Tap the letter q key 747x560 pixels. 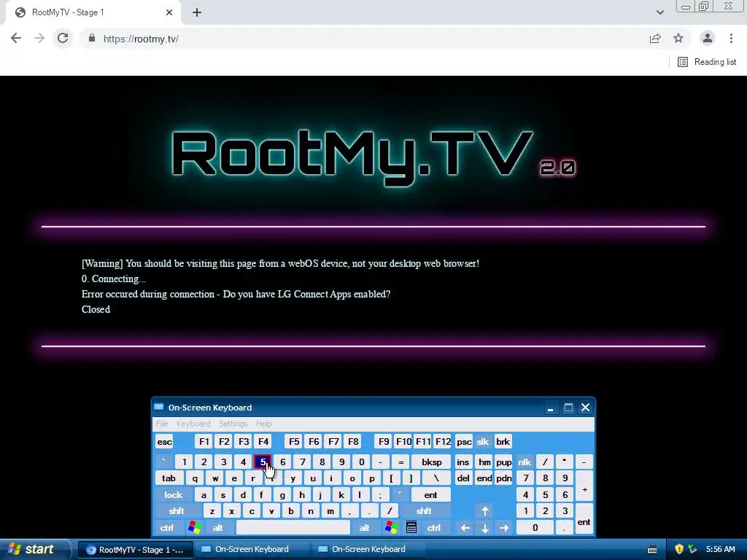pyautogui.click(x=195, y=478)
